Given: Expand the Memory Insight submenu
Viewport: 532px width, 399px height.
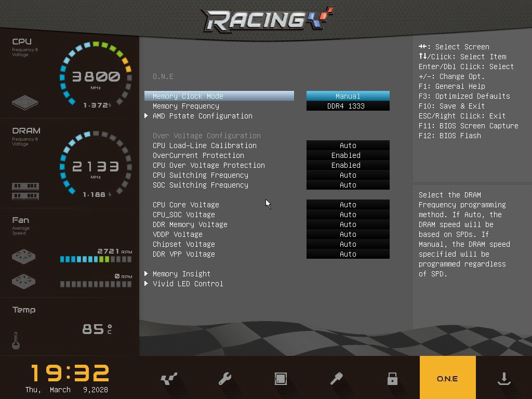Looking at the screenshot, I should pyautogui.click(x=181, y=274).
